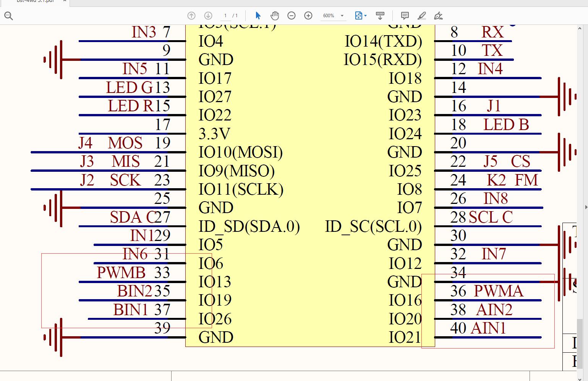The height and width of the screenshot is (381, 588).
Task: Click the J4 connector label
Action: [x=85, y=143]
